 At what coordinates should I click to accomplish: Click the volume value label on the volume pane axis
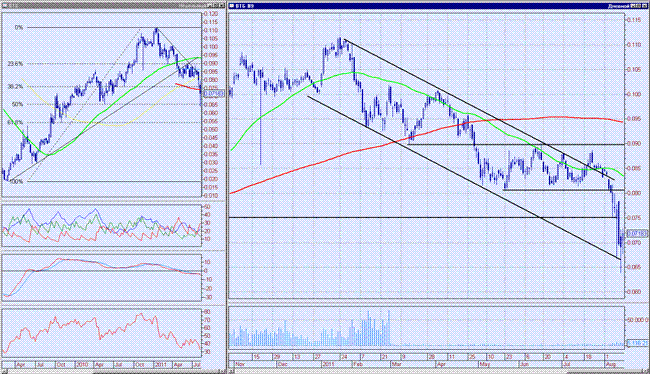(638, 343)
